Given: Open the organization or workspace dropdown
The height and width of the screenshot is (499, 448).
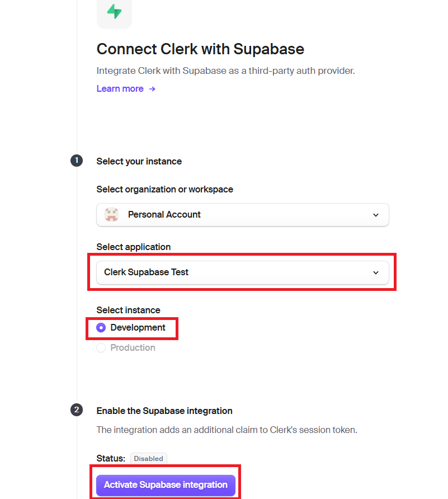Looking at the screenshot, I should (x=242, y=215).
